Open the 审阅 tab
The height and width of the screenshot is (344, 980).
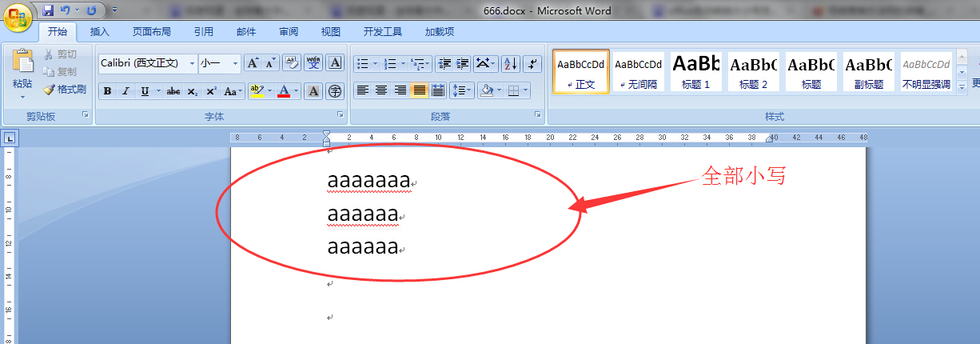289,32
